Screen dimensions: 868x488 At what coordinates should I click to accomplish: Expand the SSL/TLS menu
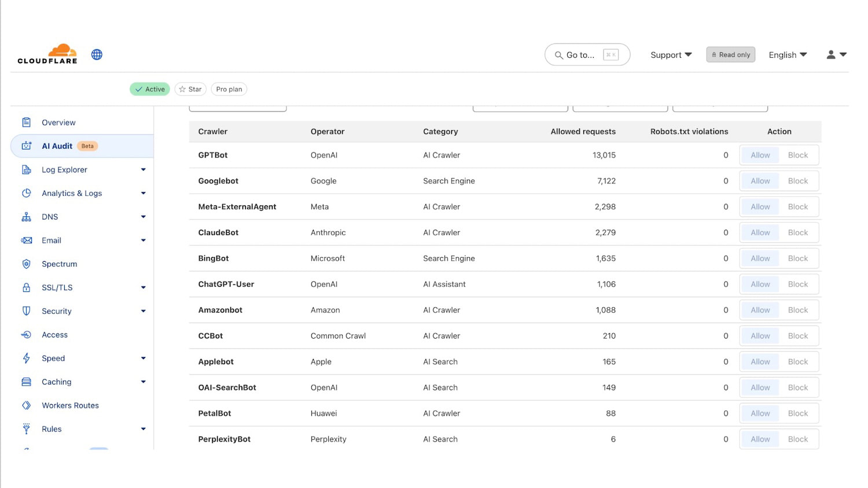click(57, 287)
